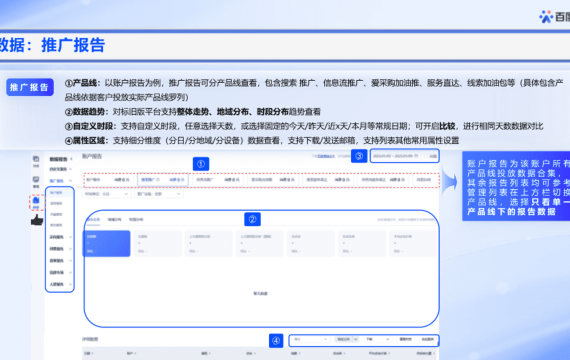
Task: Open the arrow attached to 自定义列
Action: click(x=356, y=339)
